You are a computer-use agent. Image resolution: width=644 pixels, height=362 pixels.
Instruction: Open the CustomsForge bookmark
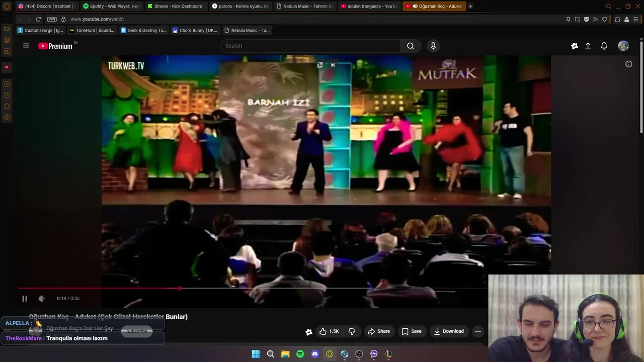(40, 30)
